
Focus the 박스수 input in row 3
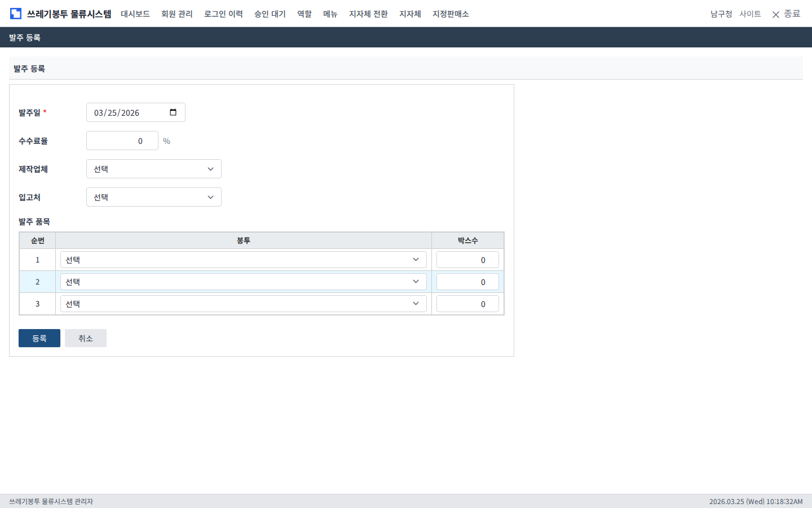[x=467, y=304]
